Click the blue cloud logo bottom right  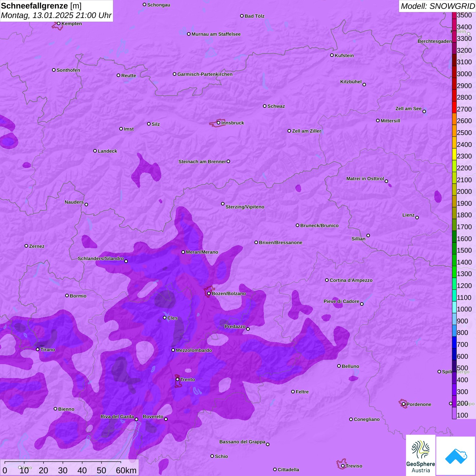pyautogui.click(x=456, y=456)
